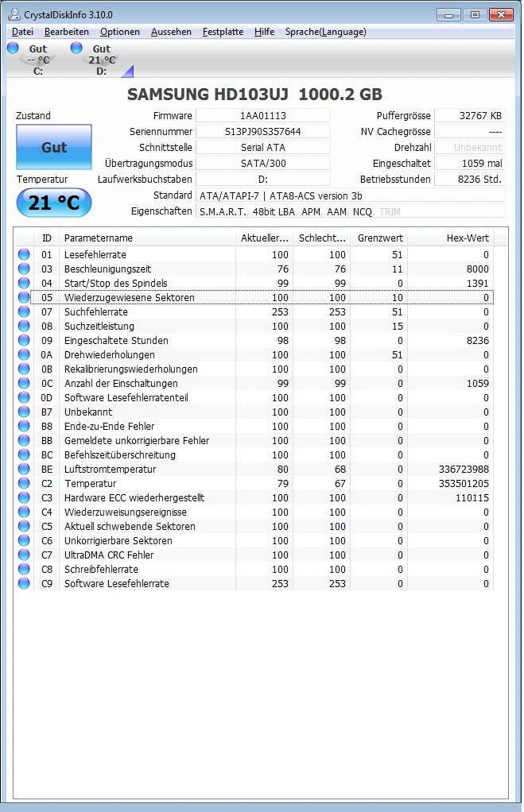Viewport: 524px width, 812px height.
Task: Click status orb for Eingeschaltete Stunden
Action: point(24,340)
